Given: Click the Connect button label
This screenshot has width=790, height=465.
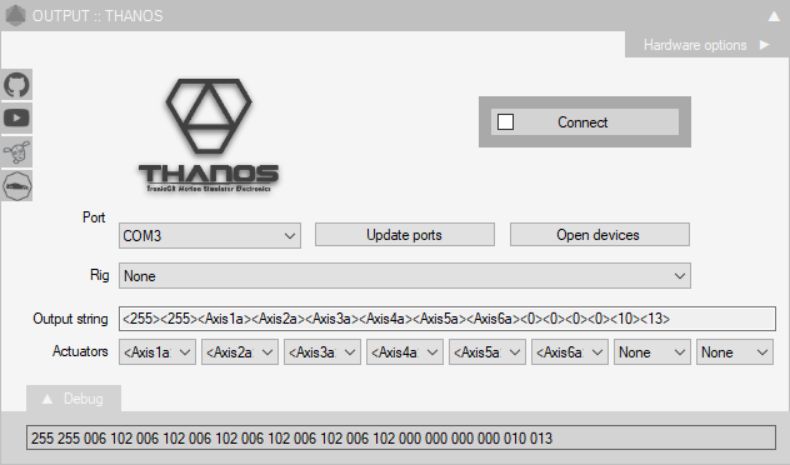Looking at the screenshot, I should click(582, 122).
